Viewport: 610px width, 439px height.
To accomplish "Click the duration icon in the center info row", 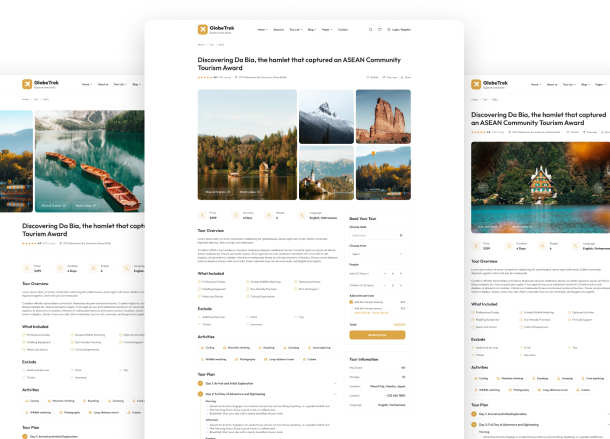I will tap(236, 215).
